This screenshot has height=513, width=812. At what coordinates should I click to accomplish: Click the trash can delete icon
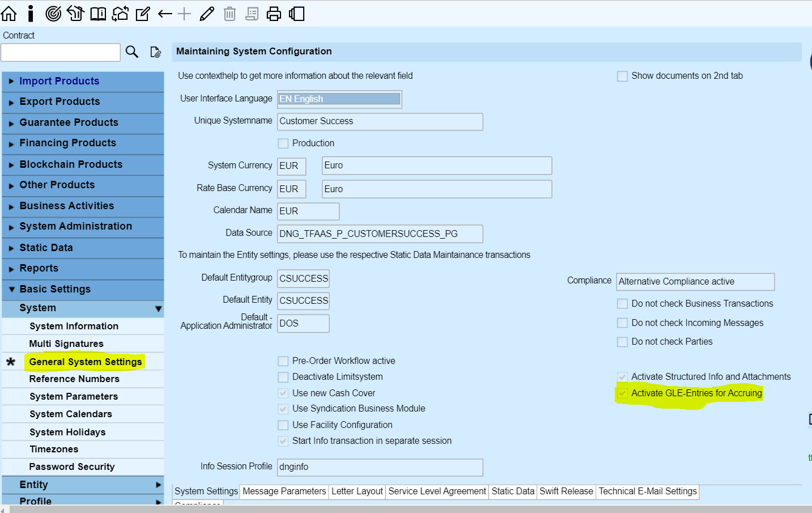pos(229,14)
